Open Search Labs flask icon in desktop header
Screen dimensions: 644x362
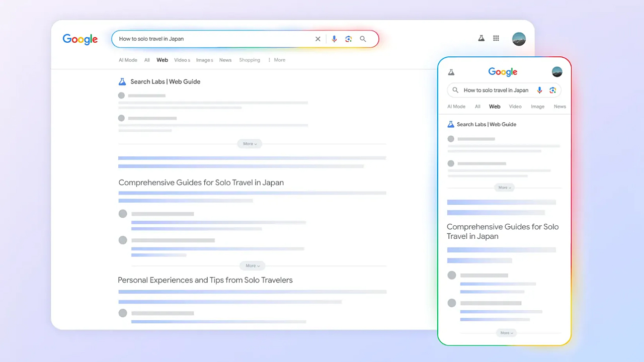481,38
